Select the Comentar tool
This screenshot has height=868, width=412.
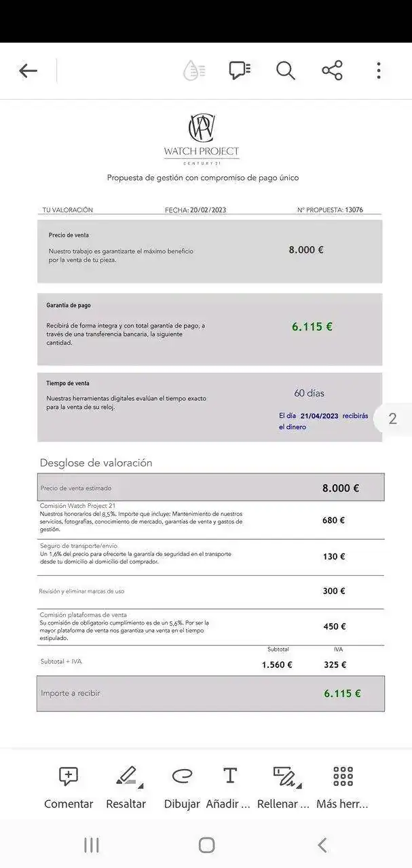69,787
